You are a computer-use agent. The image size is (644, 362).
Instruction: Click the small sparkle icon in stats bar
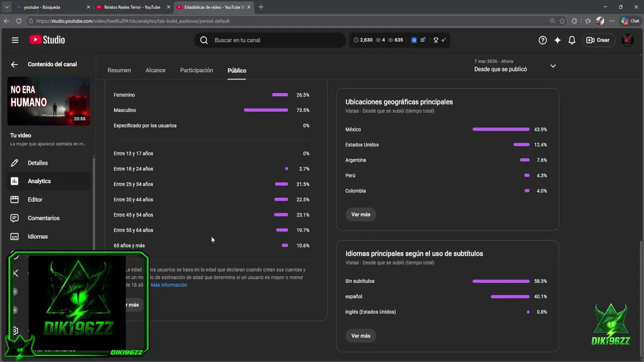pos(443,40)
